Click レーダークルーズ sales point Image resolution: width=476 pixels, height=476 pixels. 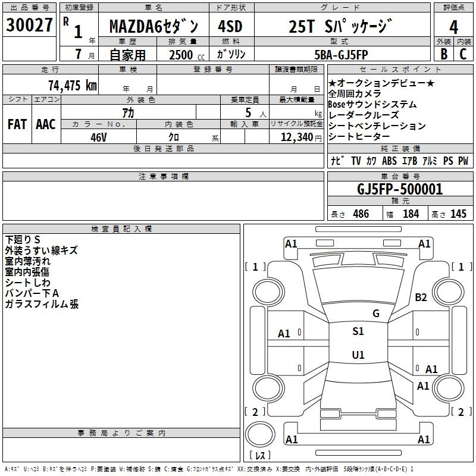click(364, 115)
